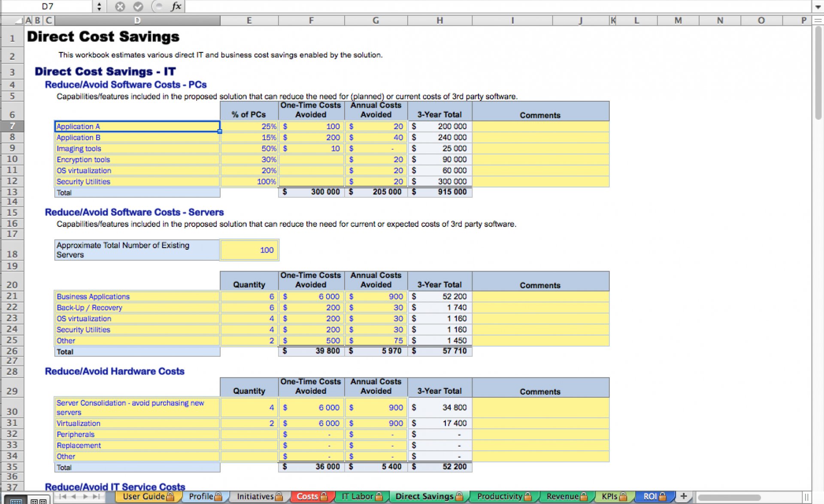This screenshot has width=824, height=504.
Task: Open the Productivity sheet tab
Action: pyautogui.click(x=504, y=497)
